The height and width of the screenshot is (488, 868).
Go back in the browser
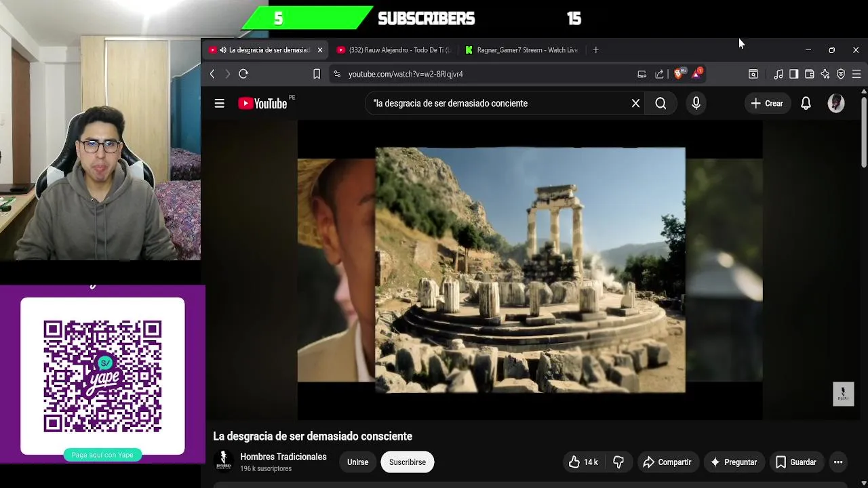(x=212, y=74)
